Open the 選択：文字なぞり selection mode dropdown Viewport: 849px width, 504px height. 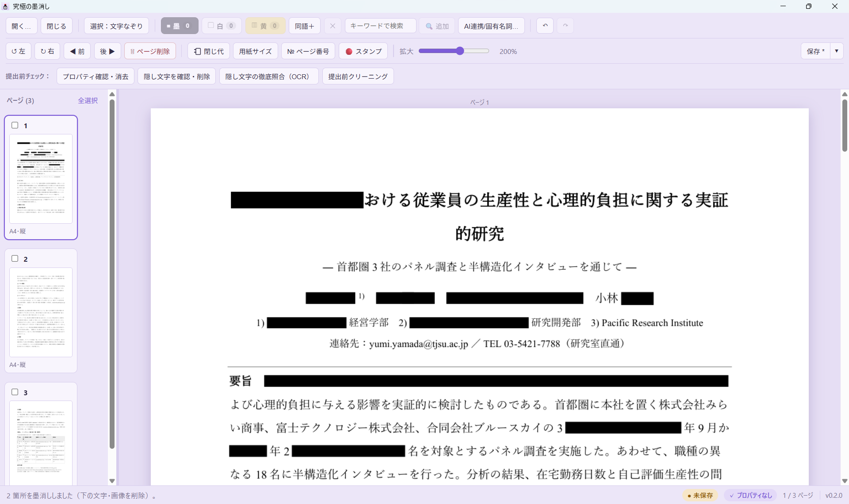coord(116,26)
